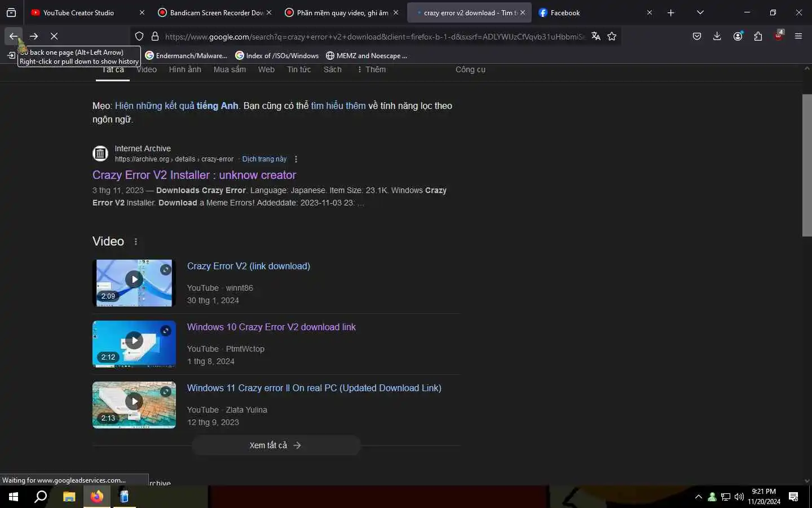Image resolution: width=812 pixels, height=508 pixels.
Task: Open Windows taskbar search
Action: coord(41,497)
